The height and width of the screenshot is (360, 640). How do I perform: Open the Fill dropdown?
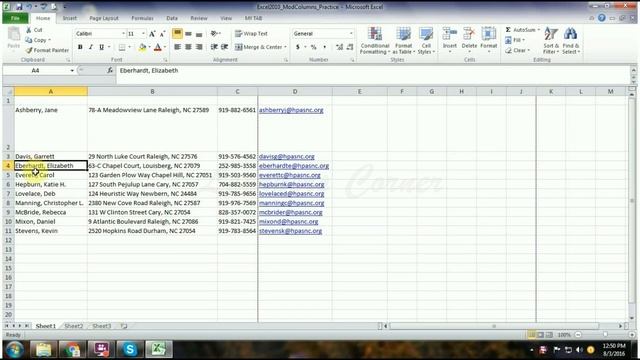pos(515,40)
